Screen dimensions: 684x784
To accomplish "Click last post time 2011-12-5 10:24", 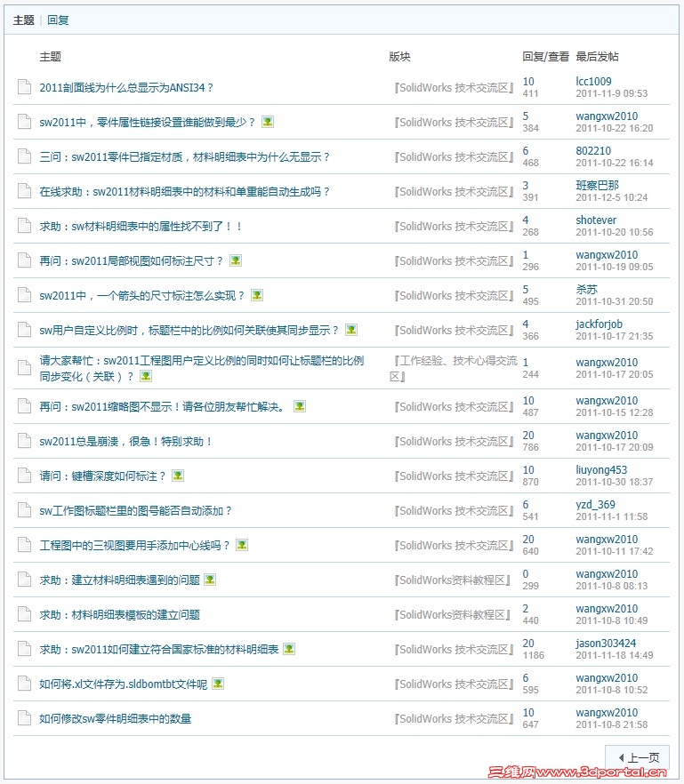I will point(611,197).
